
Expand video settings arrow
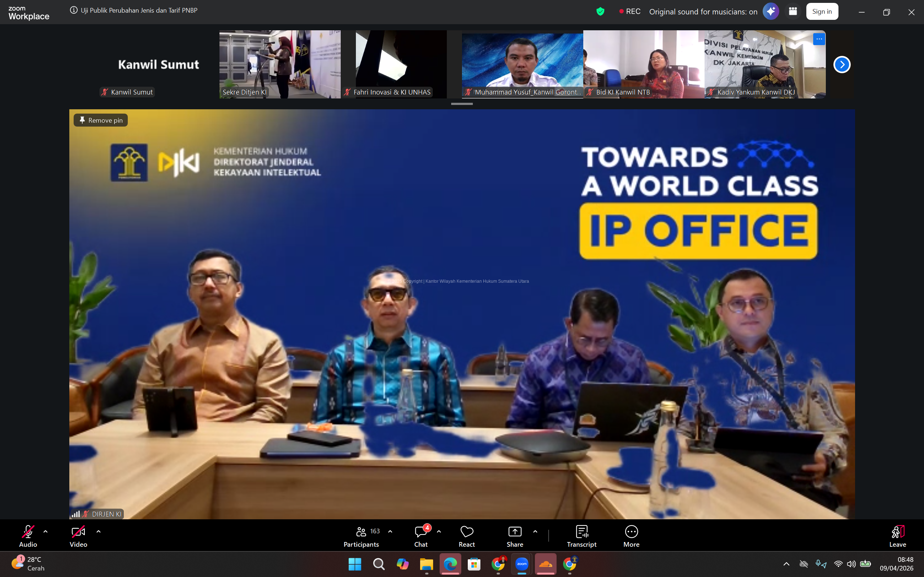pyautogui.click(x=99, y=531)
